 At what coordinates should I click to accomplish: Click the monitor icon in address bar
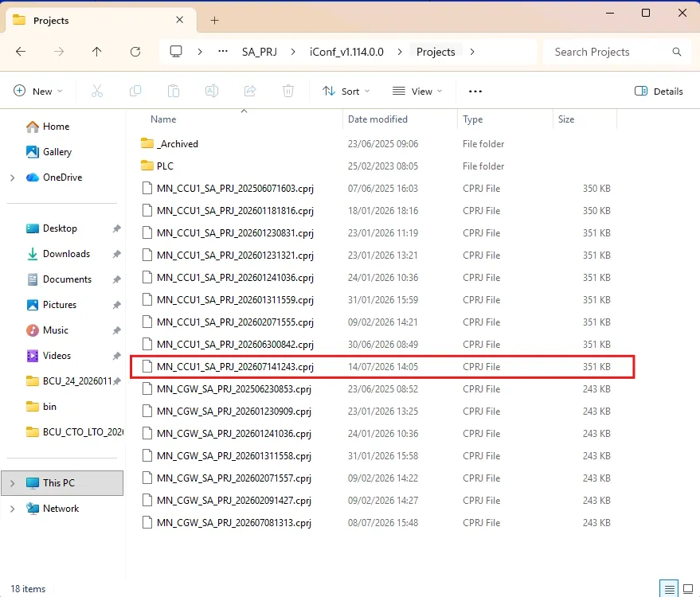coord(176,52)
